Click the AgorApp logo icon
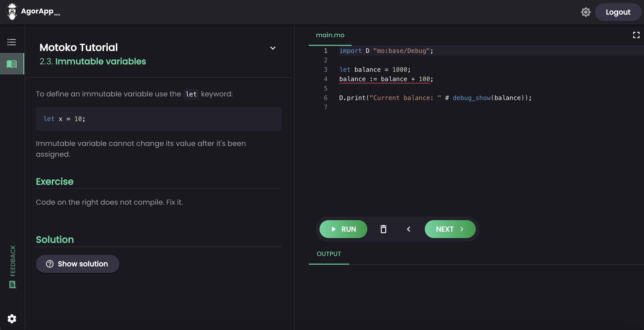 coord(12,12)
